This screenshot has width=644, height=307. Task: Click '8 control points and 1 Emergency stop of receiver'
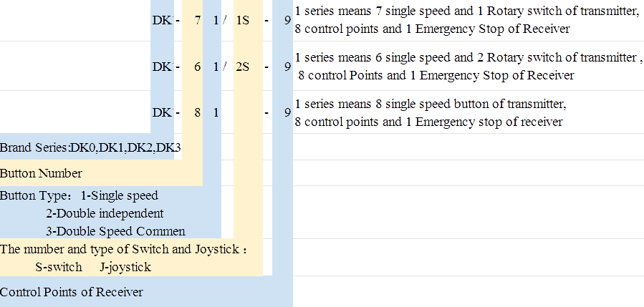click(428, 122)
